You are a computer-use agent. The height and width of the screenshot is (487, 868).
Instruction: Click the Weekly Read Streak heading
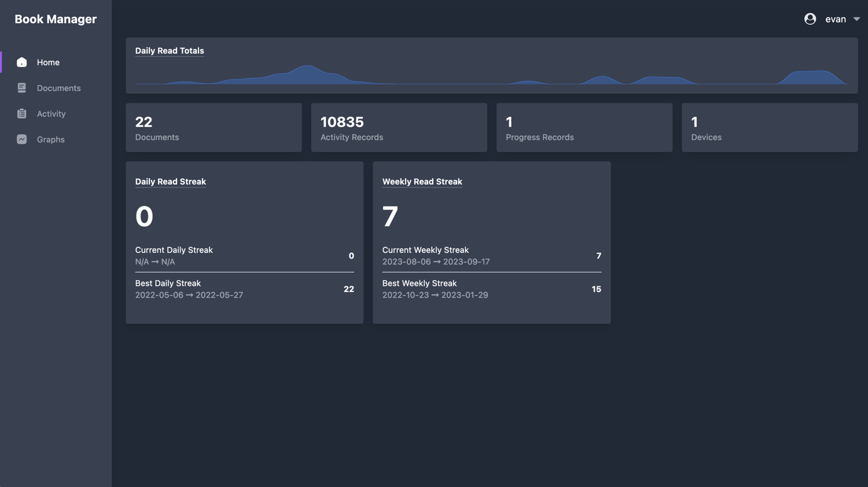pyautogui.click(x=422, y=182)
